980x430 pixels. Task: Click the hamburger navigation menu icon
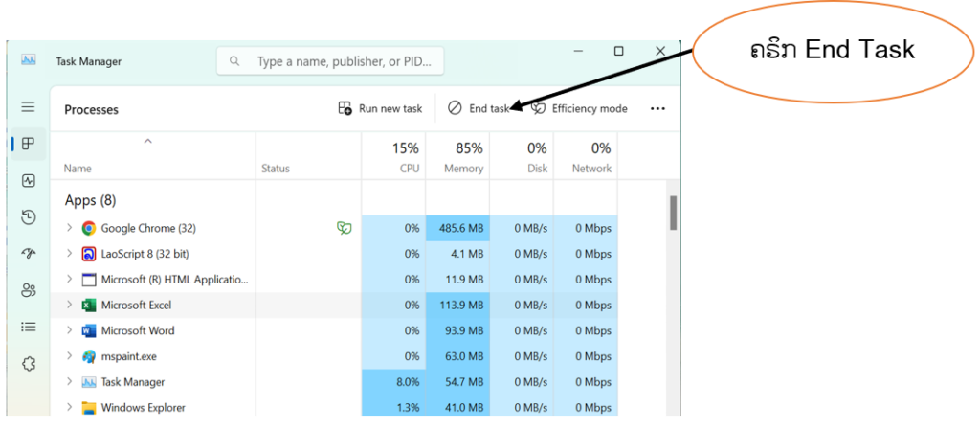pos(29,107)
